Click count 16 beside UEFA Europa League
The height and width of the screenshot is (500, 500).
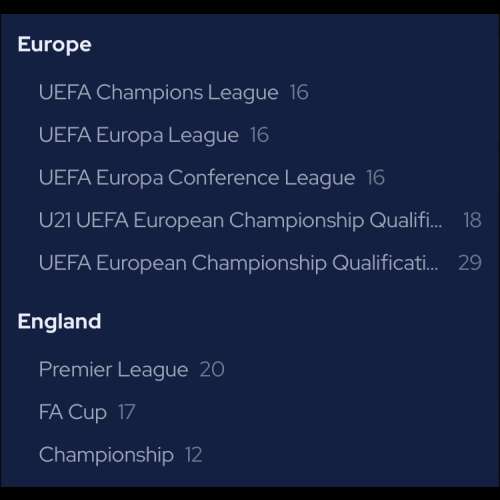pos(260,135)
